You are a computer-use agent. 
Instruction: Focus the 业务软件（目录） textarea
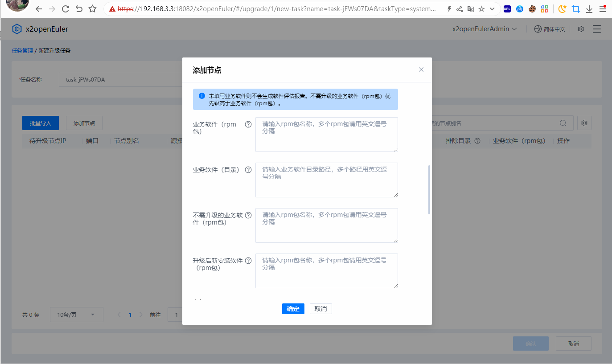[x=327, y=180]
